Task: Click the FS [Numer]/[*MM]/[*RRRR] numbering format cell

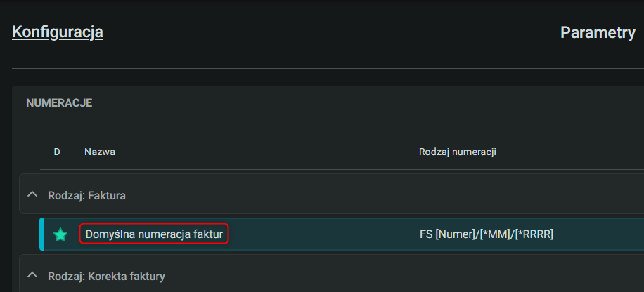Action: pyautogui.click(x=487, y=234)
